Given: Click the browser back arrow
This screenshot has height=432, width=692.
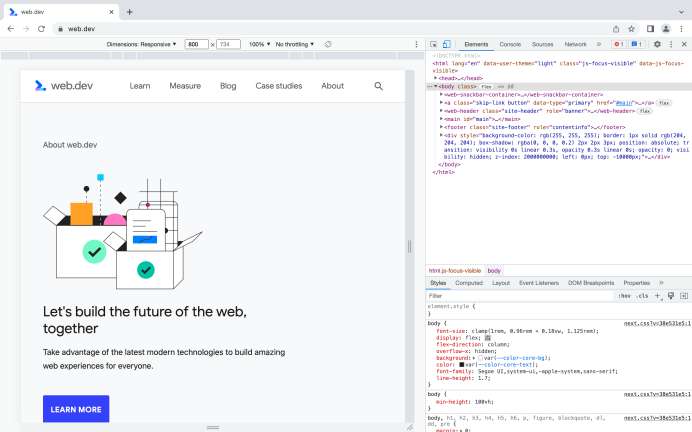Looking at the screenshot, I should click(11, 29).
